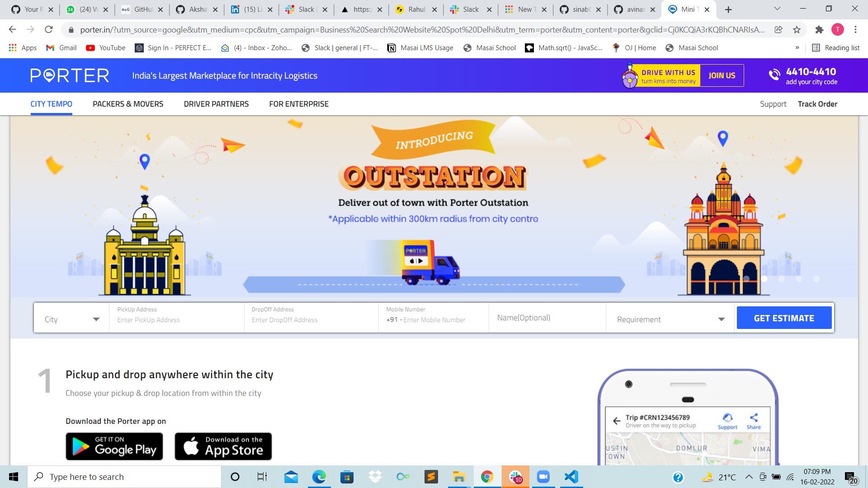Image resolution: width=868 pixels, height=488 pixels.
Task: Open Chrome profile avatar T
Action: tap(838, 29)
